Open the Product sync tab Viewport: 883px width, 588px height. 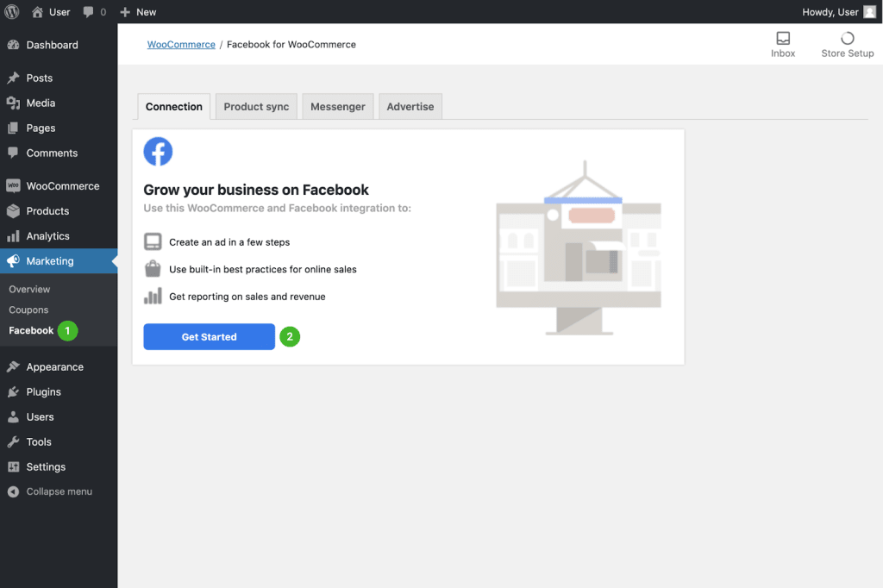256,106
